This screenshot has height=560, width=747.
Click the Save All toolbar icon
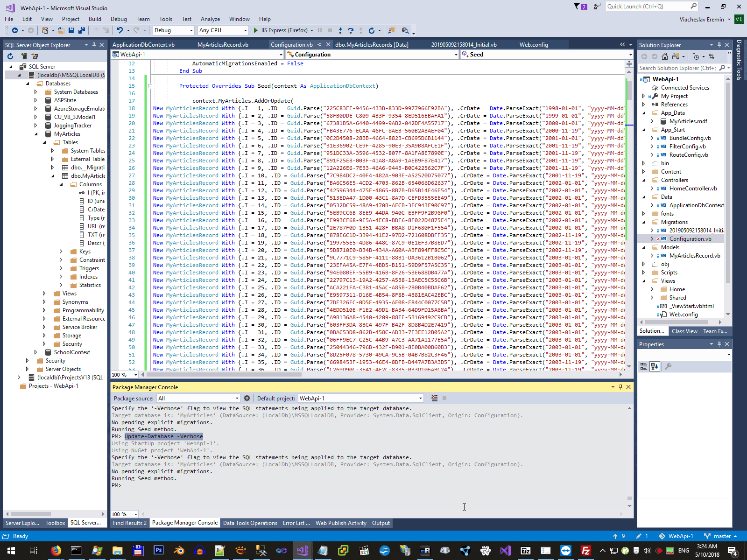point(82,30)
